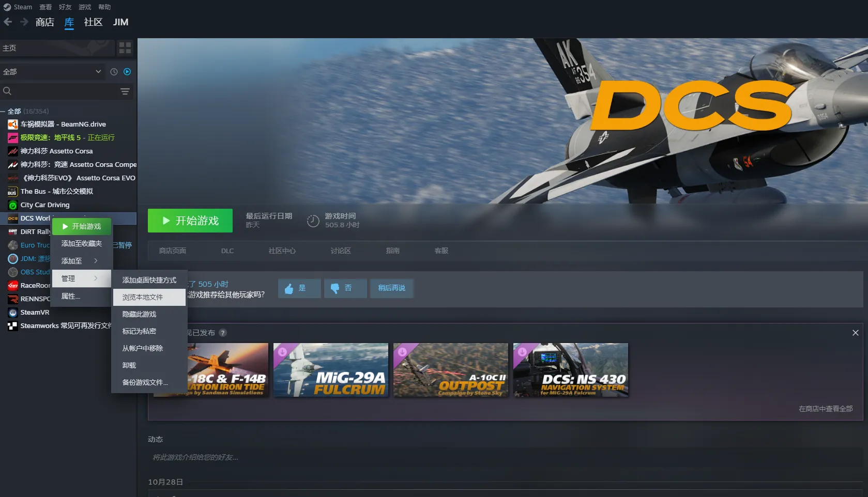Open the 社区中心 link

click(282, 251)
